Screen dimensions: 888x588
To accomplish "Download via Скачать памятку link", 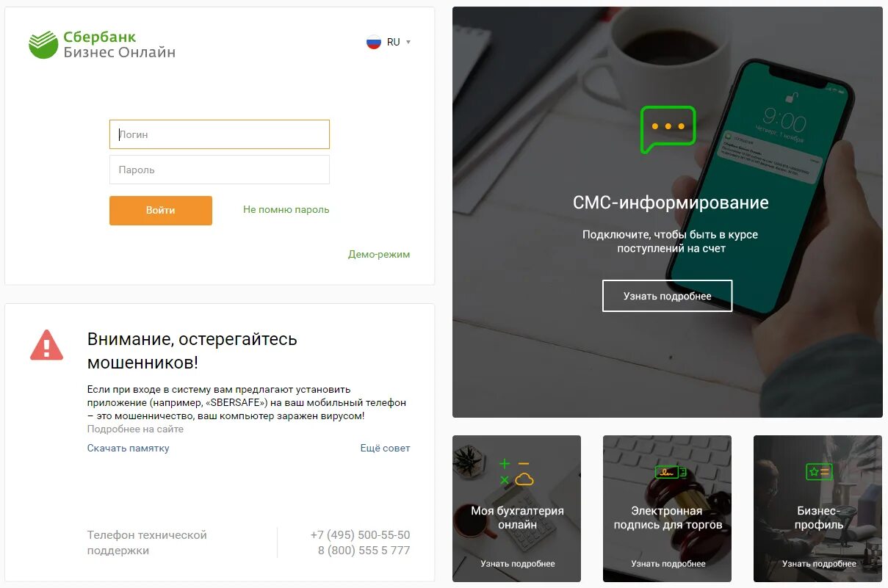I will (129, 448).
